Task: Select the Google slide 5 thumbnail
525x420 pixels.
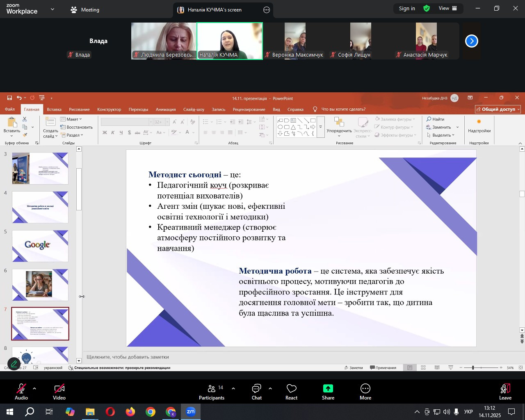Action: (40, 246)
